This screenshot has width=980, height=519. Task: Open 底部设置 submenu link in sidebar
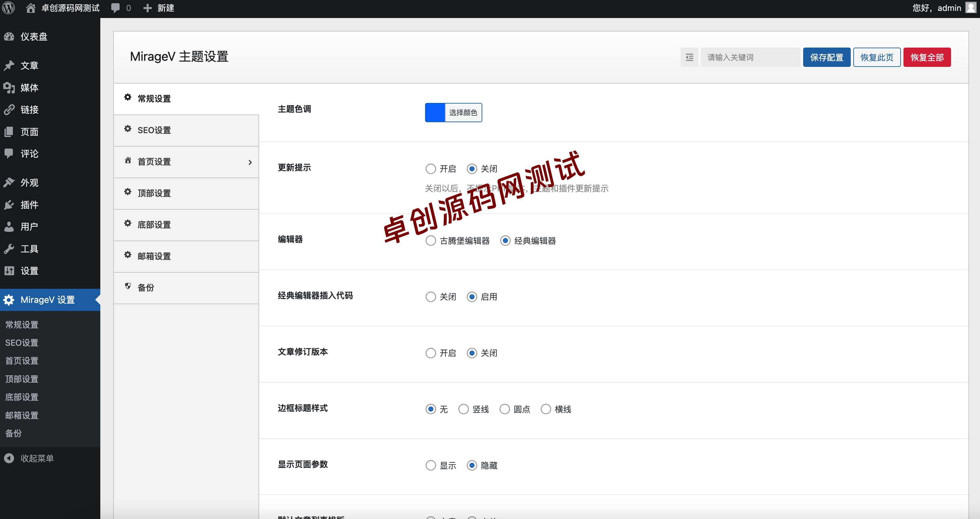[x=22, y=397]
